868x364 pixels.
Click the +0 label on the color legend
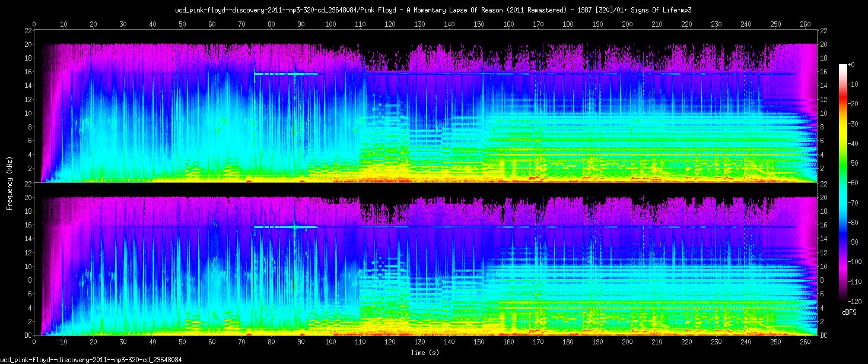point(851,65)
